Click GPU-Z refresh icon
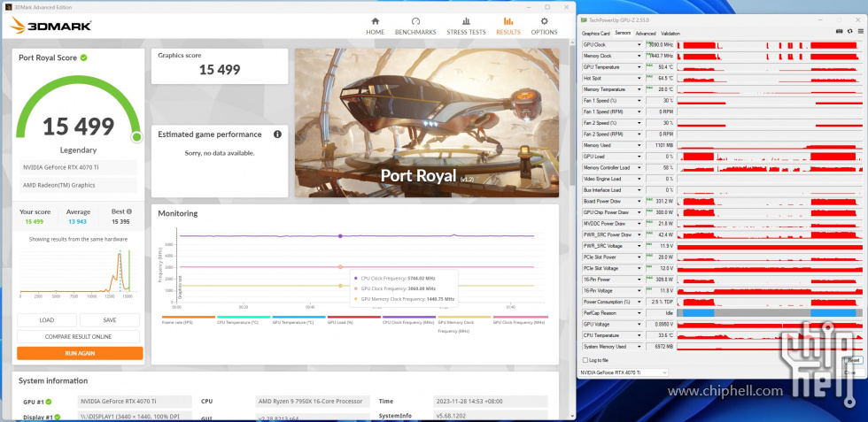 click(849, 32)
